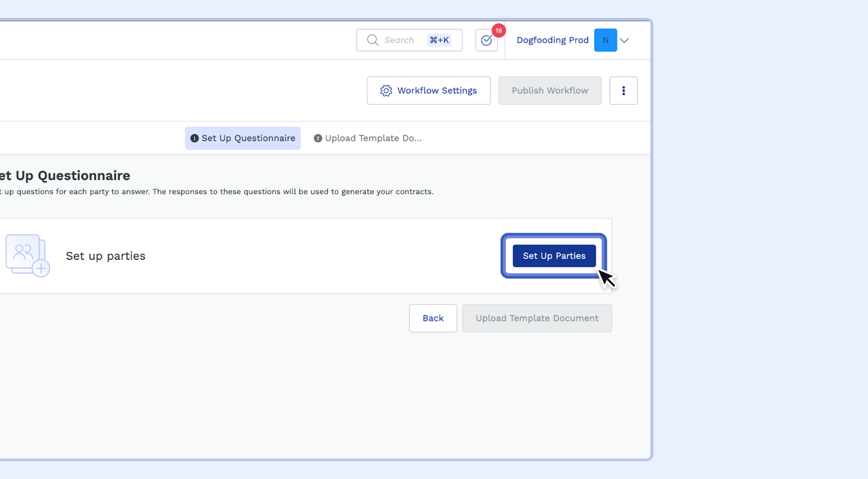
Task: Click the search magnifier icon
Action: [373, 40]
